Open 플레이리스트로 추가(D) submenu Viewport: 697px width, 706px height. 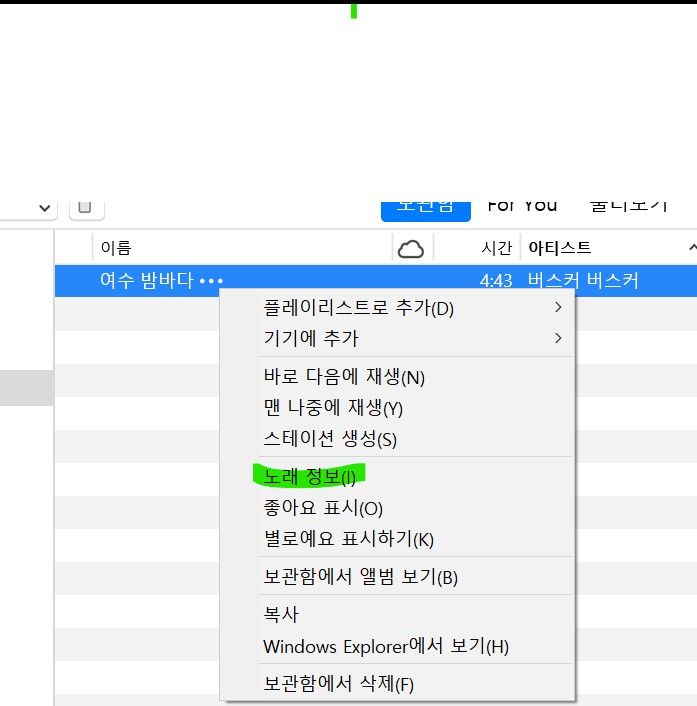tap(397, 308)
